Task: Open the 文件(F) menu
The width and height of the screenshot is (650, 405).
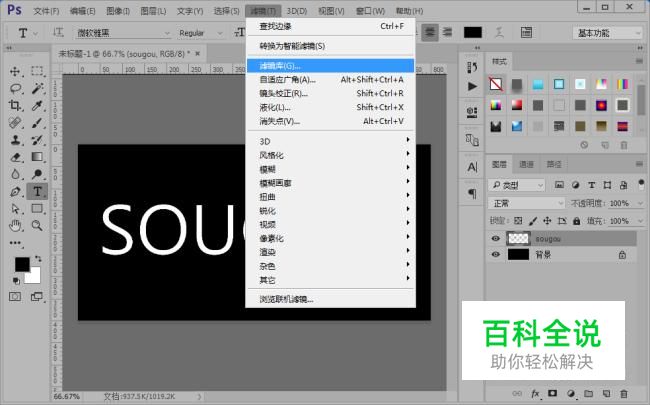Action: 46,11
